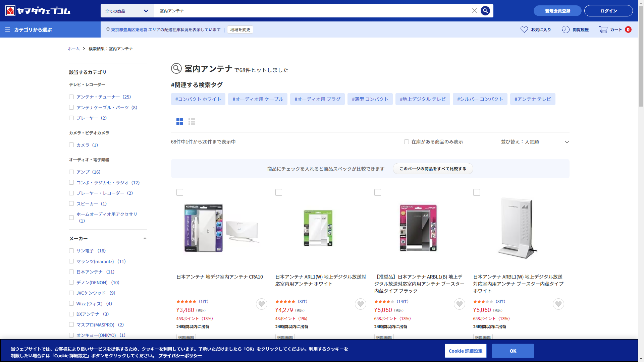Click the ログイン button

608,11
